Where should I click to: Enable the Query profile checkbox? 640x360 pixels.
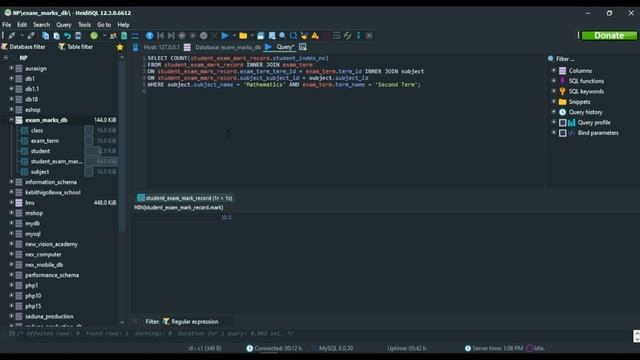[562, 122]
